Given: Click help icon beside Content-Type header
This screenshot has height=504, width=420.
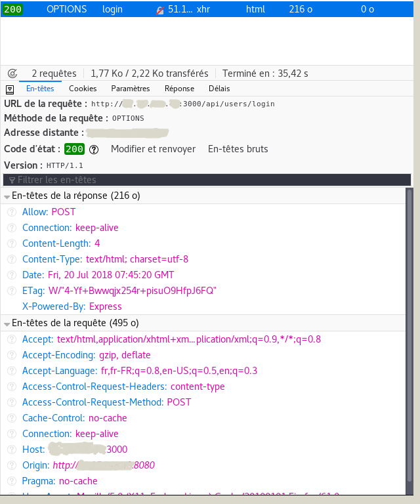Looking at the screenshot, I should [12, 259].
